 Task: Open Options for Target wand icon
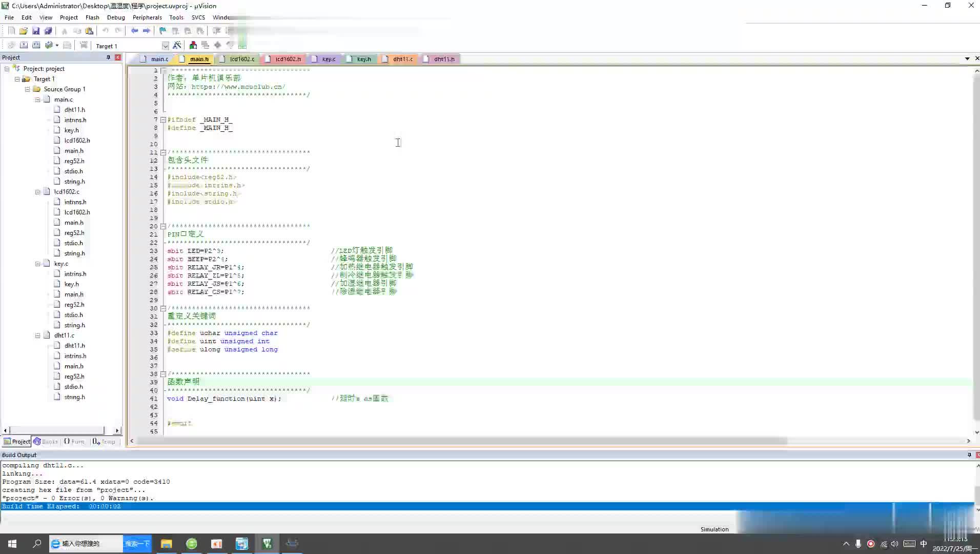[x=177, y=45]
